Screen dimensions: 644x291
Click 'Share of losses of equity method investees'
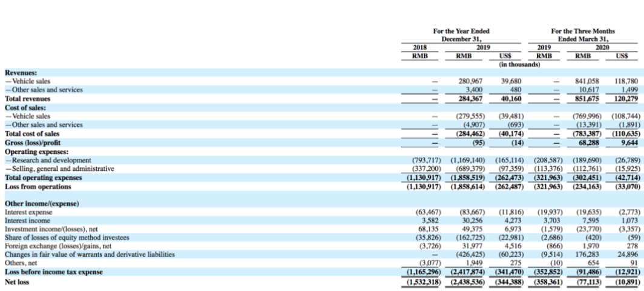tap(67, 238)
